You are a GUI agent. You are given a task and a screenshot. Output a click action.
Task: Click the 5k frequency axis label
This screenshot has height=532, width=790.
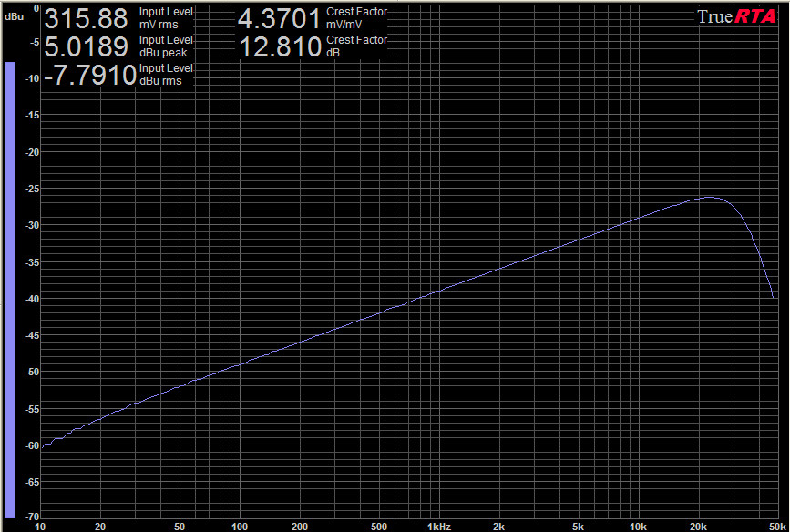tap(579, 526)
